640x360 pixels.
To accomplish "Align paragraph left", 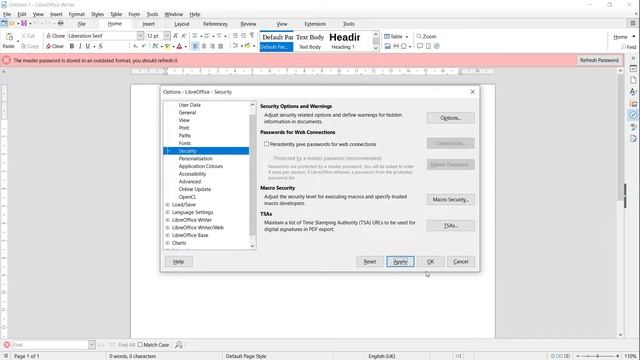I will coord(196,46).
